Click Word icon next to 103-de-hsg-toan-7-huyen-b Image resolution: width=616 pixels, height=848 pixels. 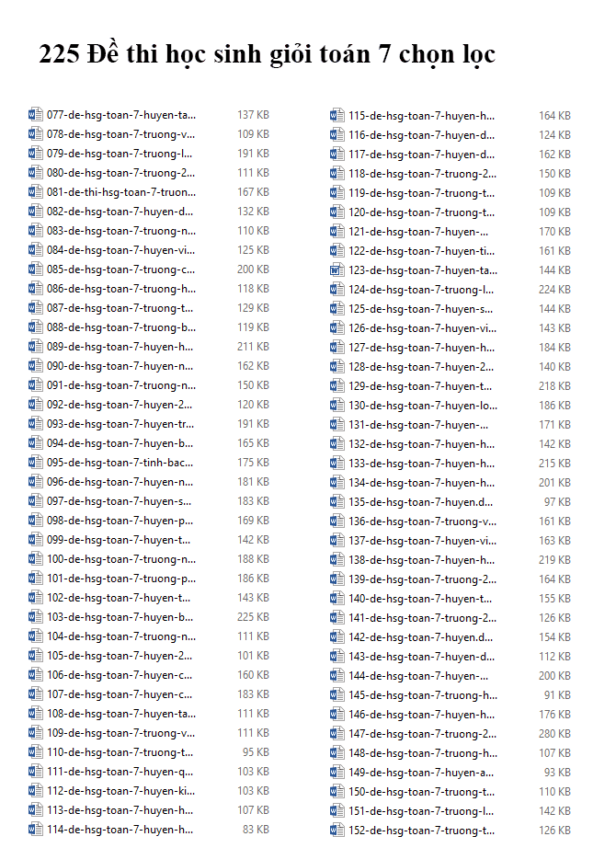36,617
